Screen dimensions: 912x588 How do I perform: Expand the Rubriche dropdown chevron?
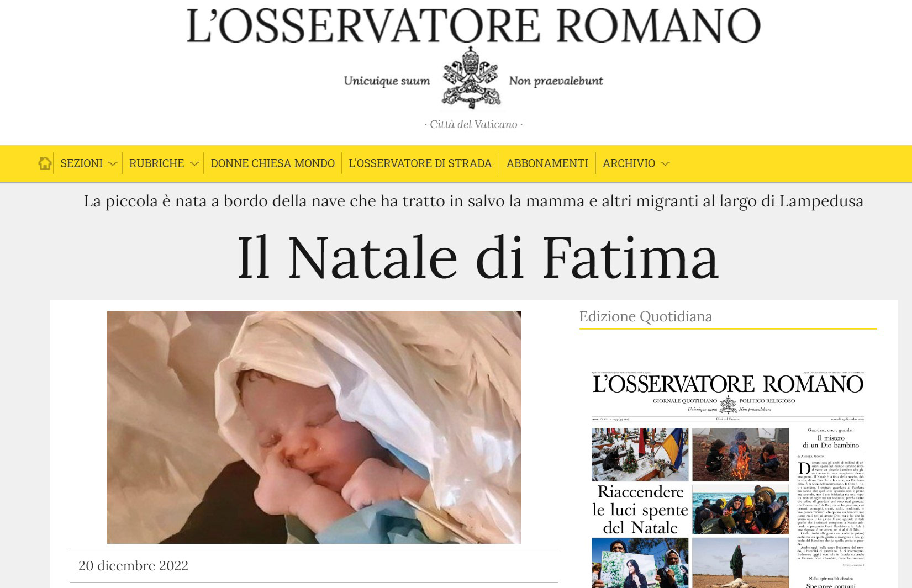coord(194,163)
